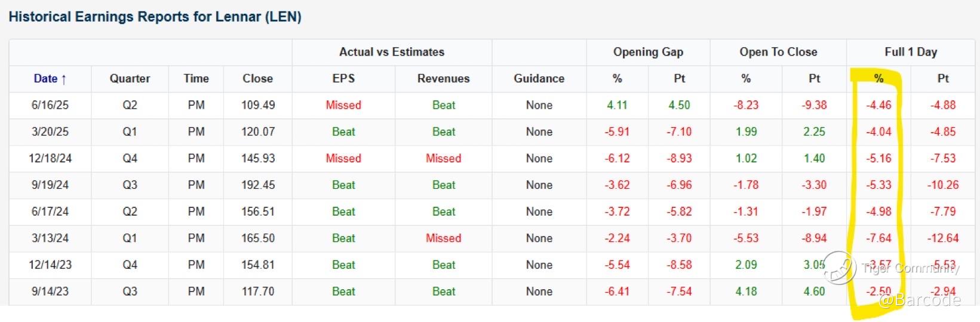Viewport: 980px width, 322px height.
Task: Click the Historical Earnings Reports for Lennar title
Action: [155, 17]
